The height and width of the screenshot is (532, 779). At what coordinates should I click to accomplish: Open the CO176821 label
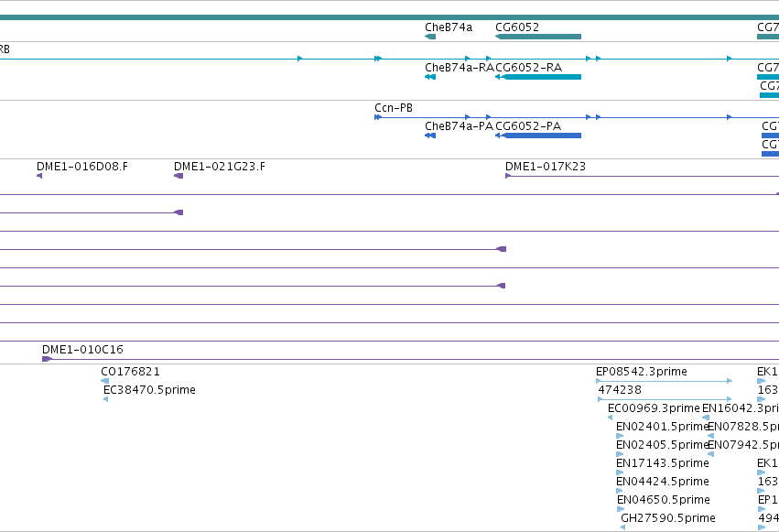click(x=130, y=372)
